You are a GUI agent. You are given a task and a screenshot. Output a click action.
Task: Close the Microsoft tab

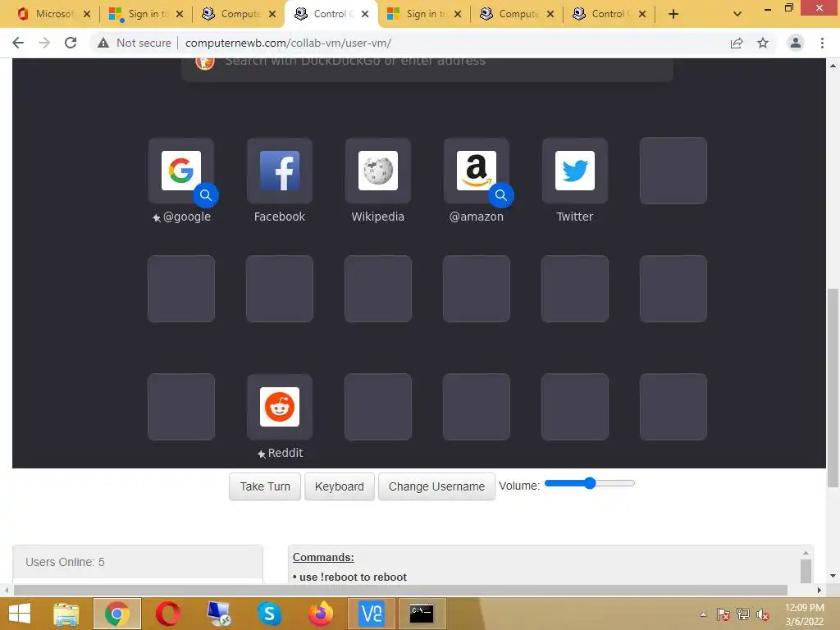87,14
